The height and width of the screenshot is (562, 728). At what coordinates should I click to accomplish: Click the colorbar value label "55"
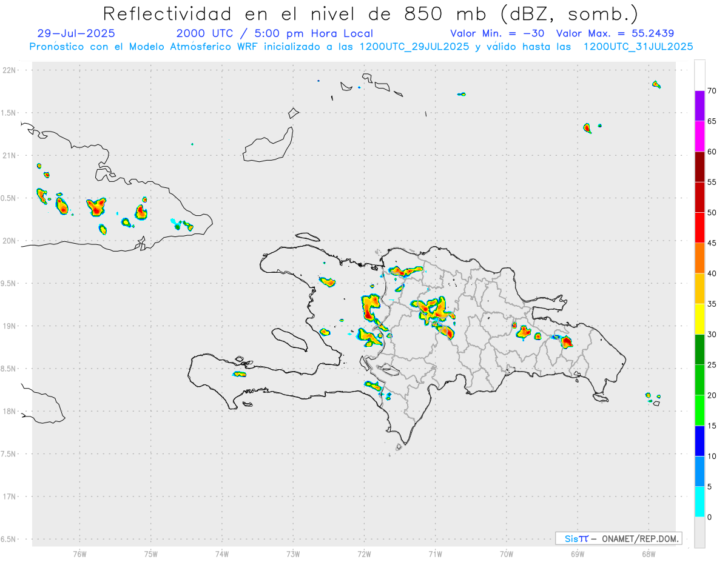tap(712, 182)
